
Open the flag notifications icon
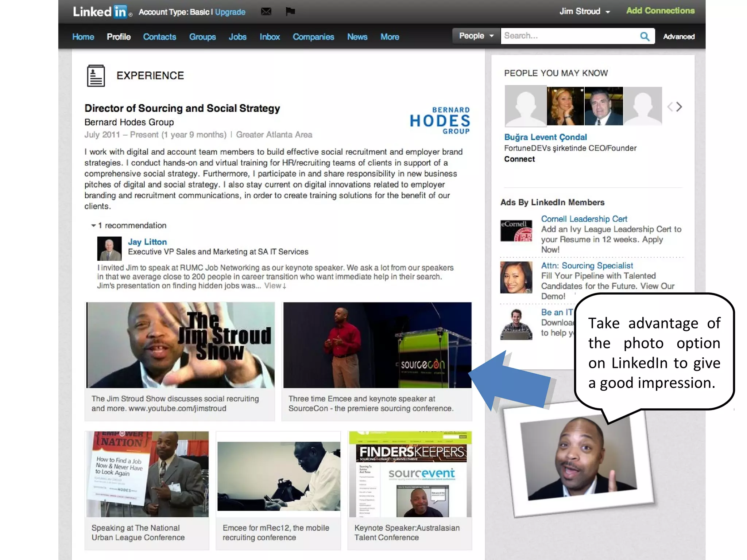tap(290, 12)
